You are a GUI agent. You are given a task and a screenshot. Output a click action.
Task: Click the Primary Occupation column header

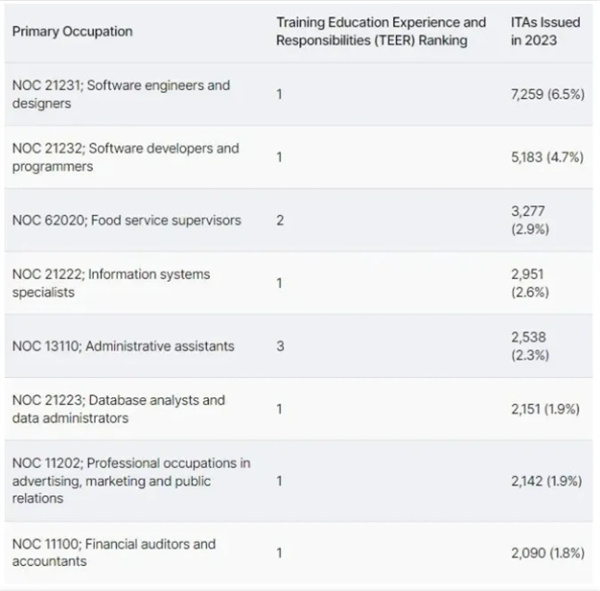(x=72, y=31)
